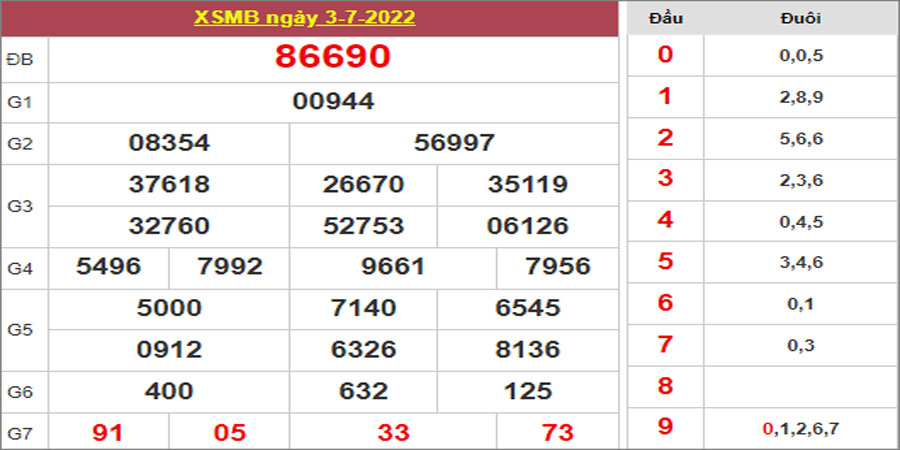Select G3 number 32760

pos(169,226)
